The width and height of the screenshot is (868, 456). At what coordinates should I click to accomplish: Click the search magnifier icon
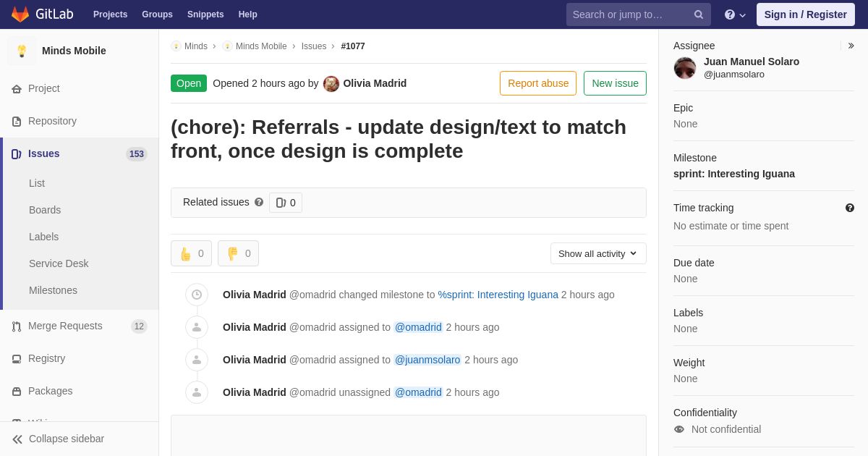pos(699,14)
